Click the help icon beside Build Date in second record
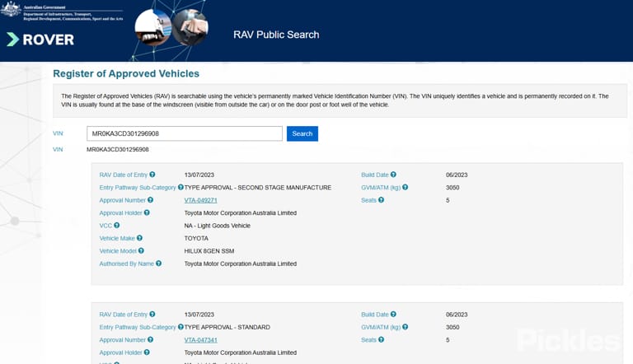 393,315
